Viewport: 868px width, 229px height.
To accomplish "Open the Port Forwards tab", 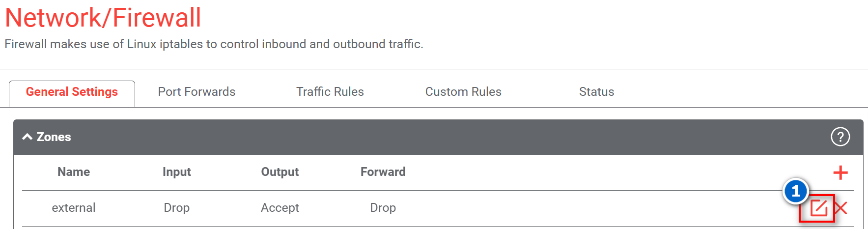I will pos(196,92).
